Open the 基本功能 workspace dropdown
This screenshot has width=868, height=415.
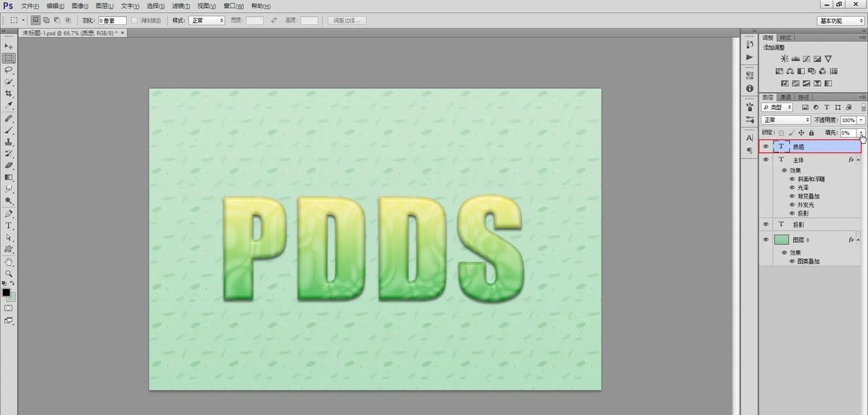pos(841,20)
